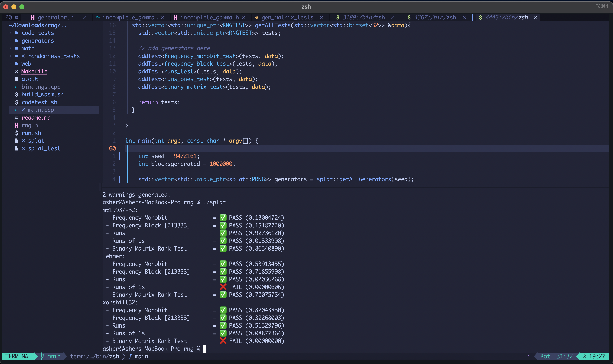The height and width of the screenshot is (364, 613).
Task: Click the gen_matrix_tests Python tab icon
Action: [257, 17]
